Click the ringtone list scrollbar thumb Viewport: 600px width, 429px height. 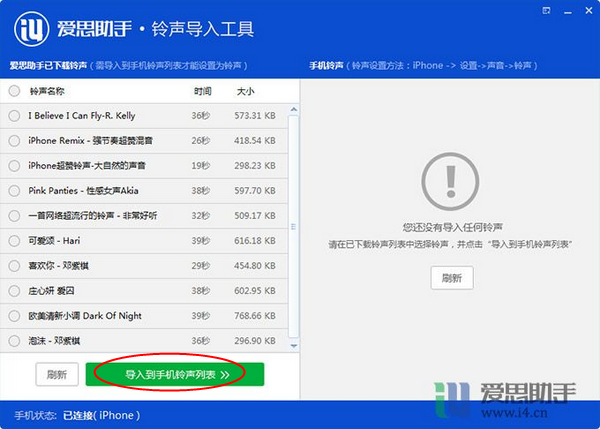(293, 227)
